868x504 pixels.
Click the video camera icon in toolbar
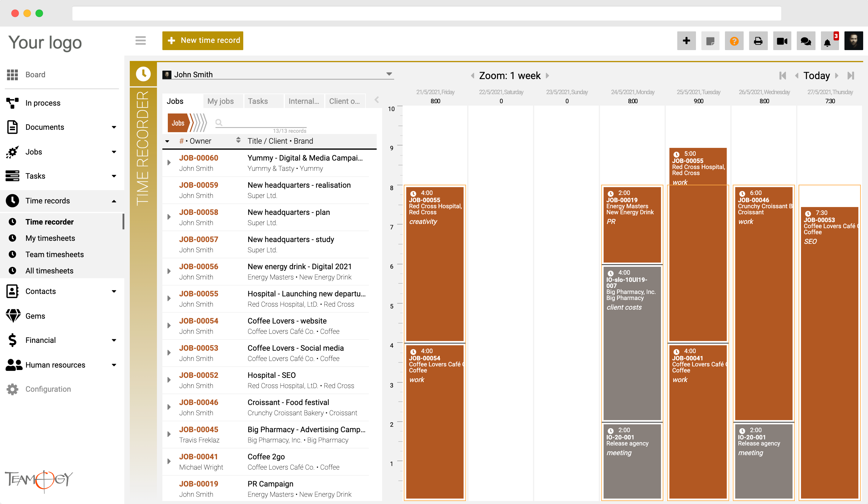point(782,41)
